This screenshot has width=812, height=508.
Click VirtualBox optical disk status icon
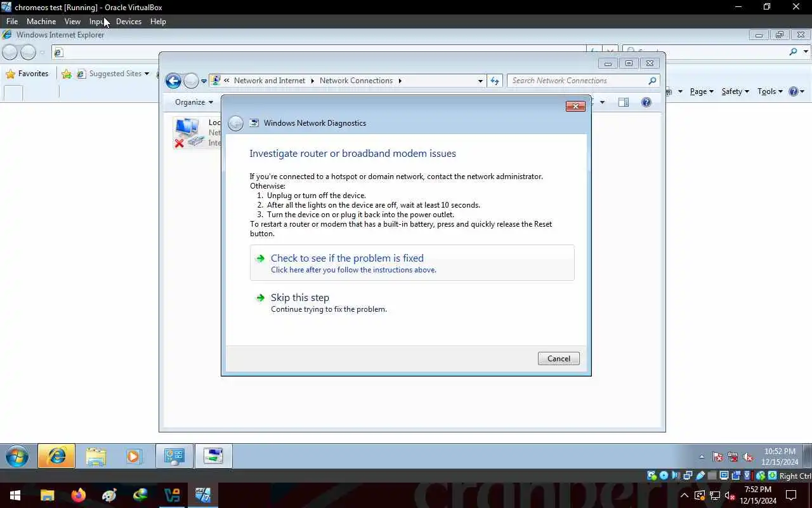(x=664, y=476)
